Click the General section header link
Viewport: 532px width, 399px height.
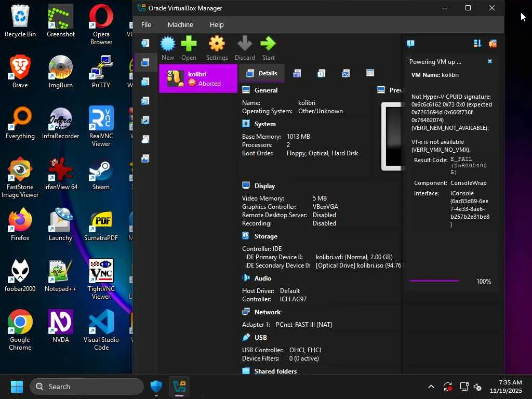pyautogui.click(x=265, y=90)
